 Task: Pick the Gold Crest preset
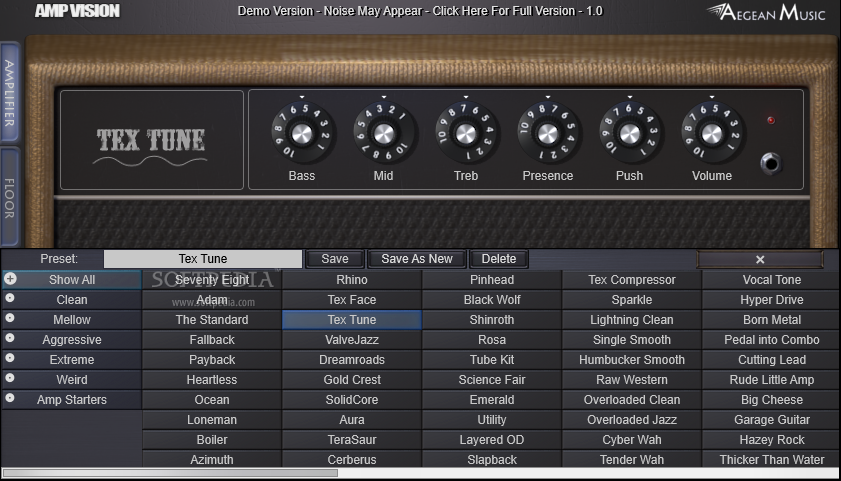[x=352, y=380]
